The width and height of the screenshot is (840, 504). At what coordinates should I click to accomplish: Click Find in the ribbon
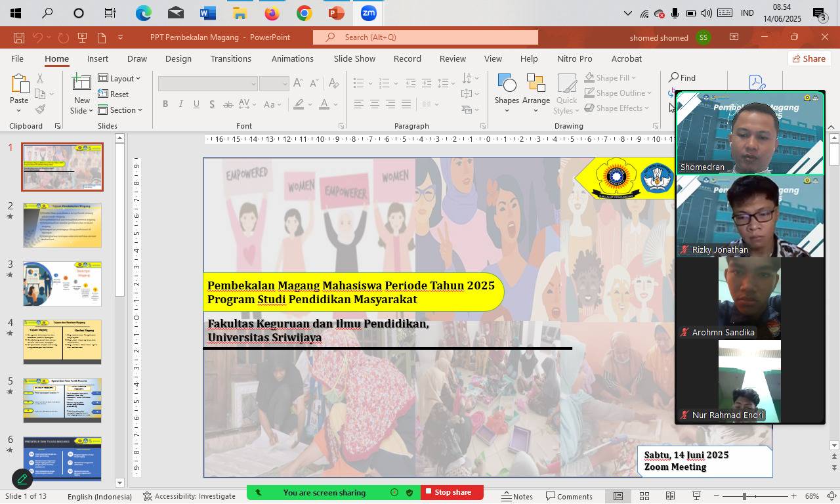[x=682, y=78]
